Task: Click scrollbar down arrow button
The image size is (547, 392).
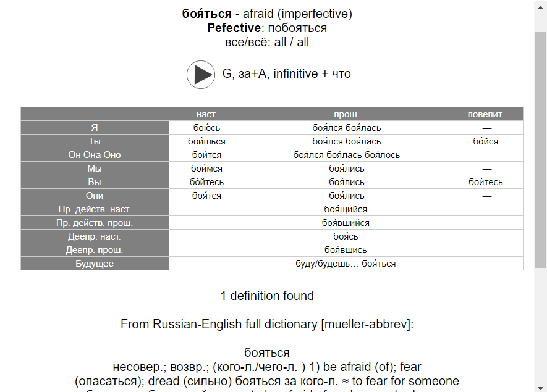Action: (540, 388)
